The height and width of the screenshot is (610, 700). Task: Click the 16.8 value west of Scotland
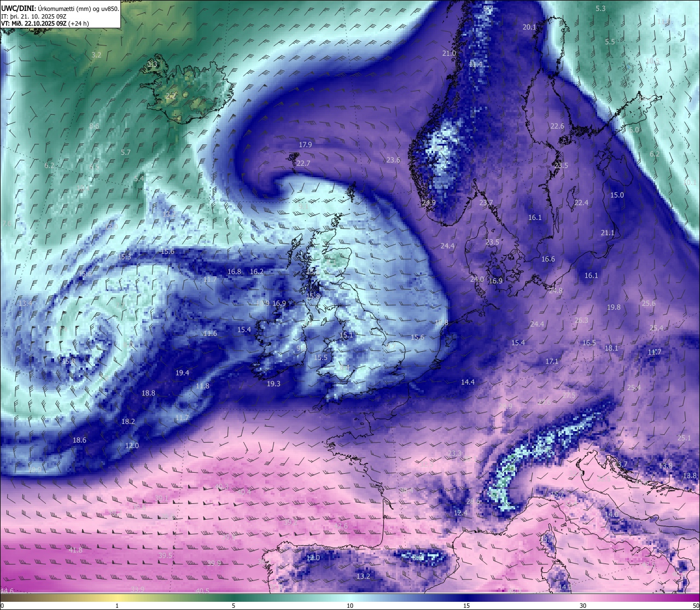[x=234, y=271]
